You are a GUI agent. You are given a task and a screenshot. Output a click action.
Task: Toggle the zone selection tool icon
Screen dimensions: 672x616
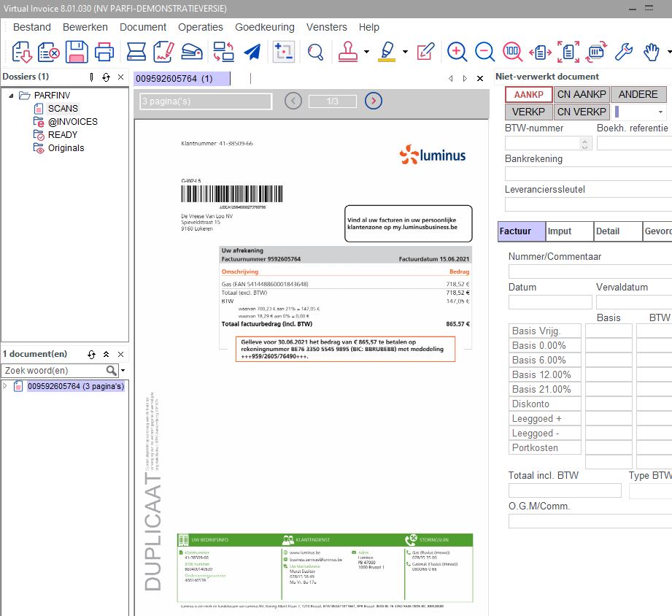click(x=283, y=52)
